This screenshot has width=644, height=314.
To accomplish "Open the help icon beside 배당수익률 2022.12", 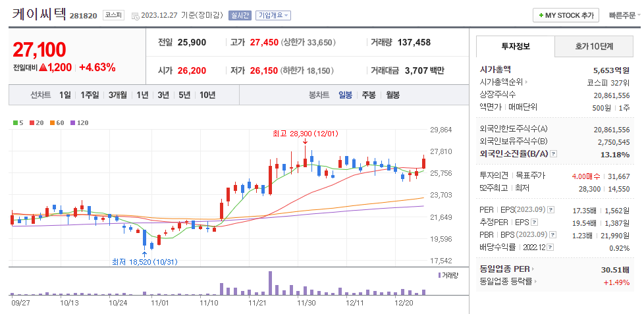I will coord(550,248).
